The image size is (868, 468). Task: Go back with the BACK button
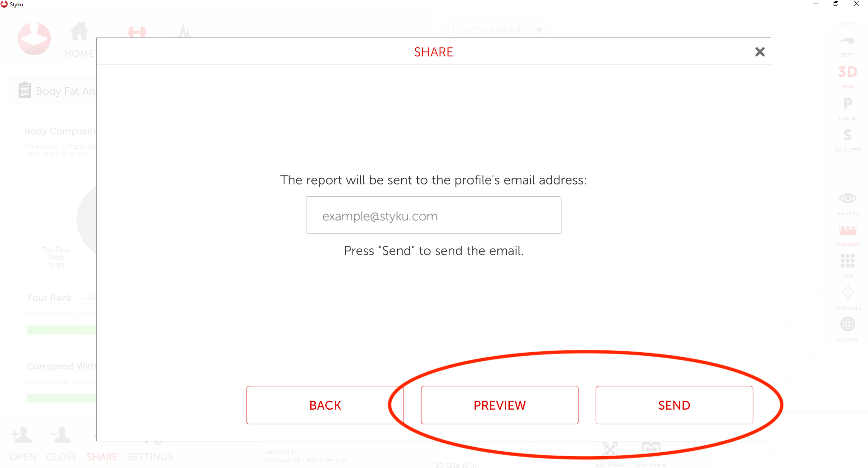pos(325,405)
